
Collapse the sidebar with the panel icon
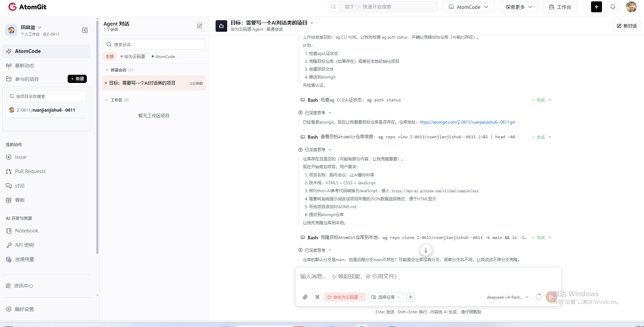click(x=85, y=30)
